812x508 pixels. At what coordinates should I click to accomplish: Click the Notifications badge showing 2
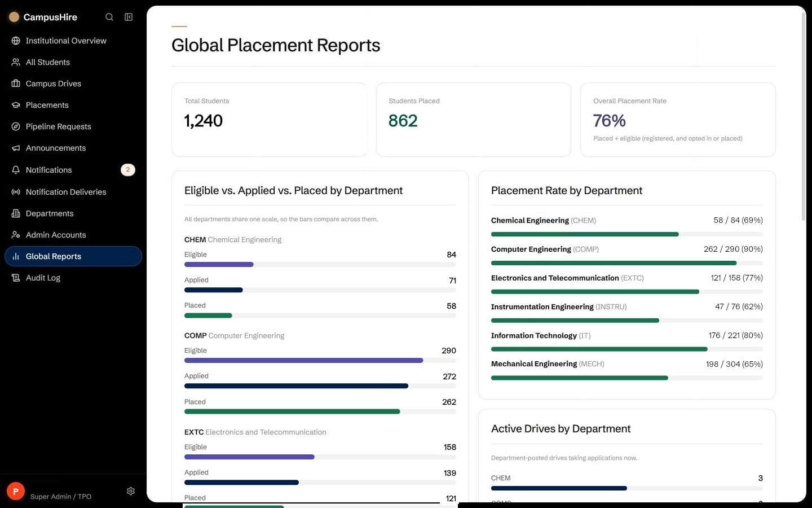(128, 170)
